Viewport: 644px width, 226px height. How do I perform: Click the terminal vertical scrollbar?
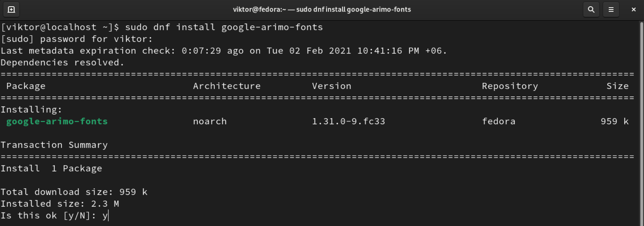(641, 121)
